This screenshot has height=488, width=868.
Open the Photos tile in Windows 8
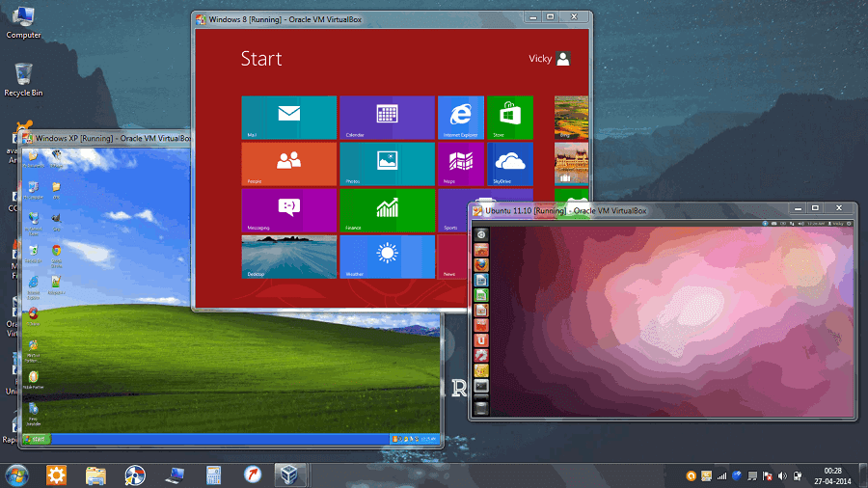pos(387,164)
